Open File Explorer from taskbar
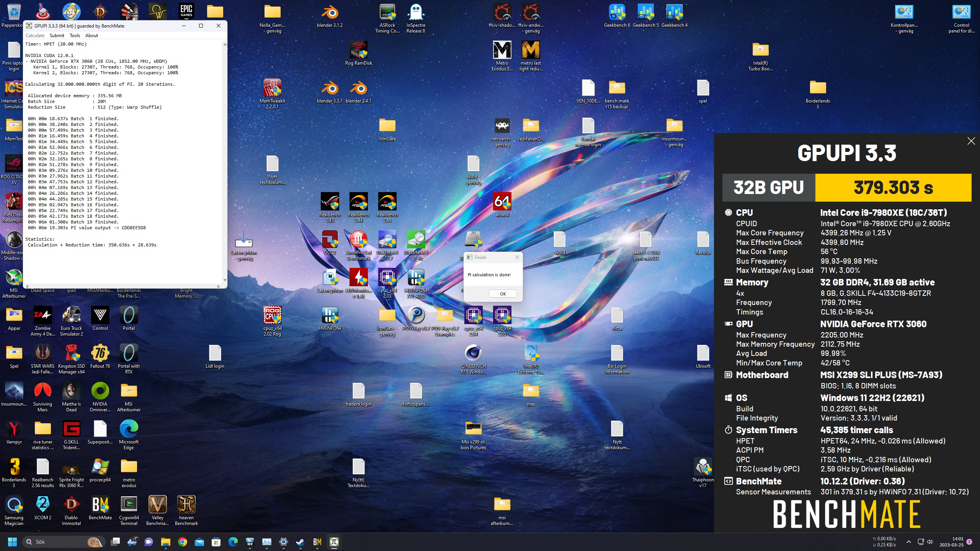 165,542
